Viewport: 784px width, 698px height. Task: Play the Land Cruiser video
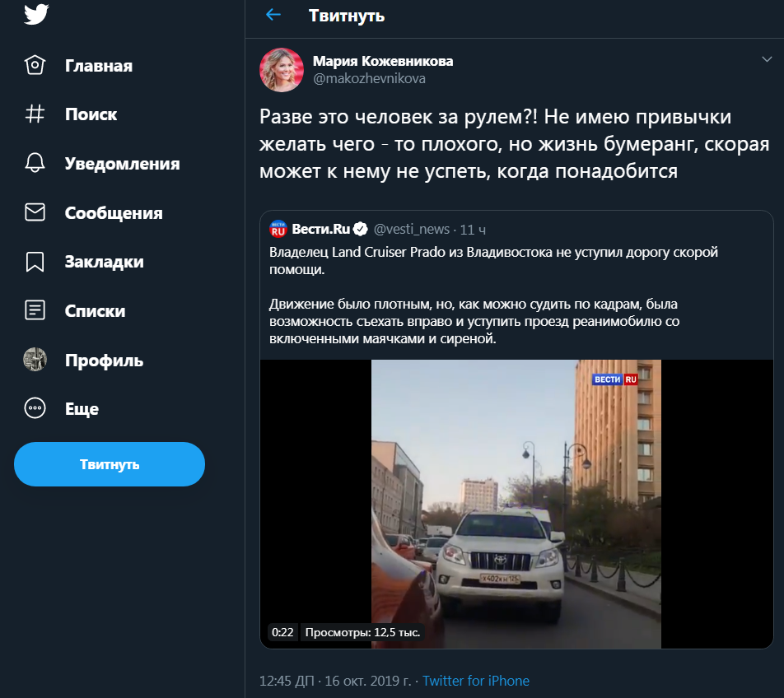coord(516,504)
